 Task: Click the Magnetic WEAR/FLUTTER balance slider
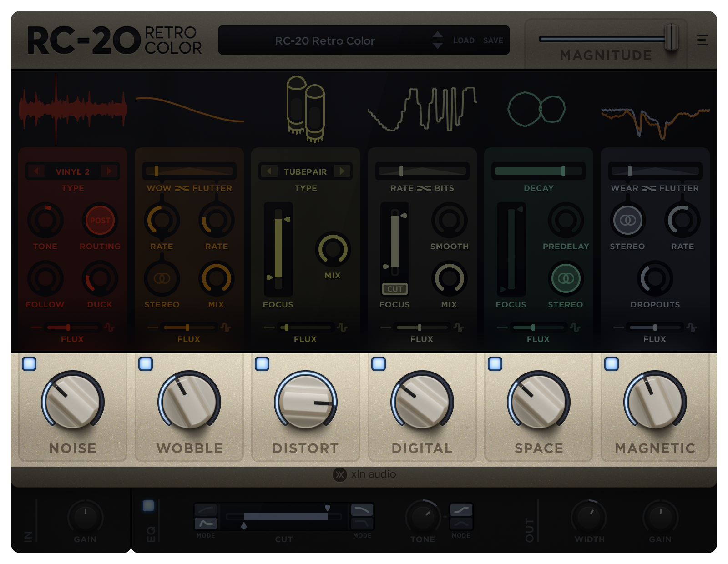(x=655, y=171)
